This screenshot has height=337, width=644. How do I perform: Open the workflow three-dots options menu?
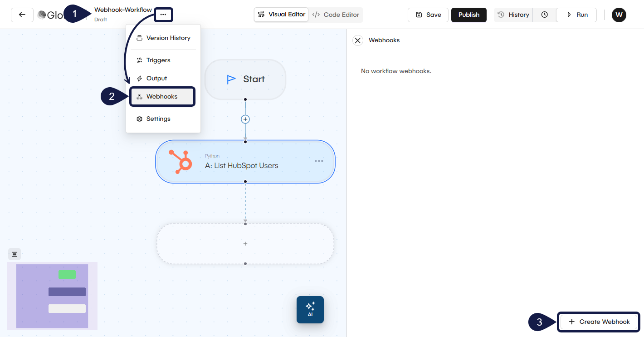click(x=163, y=15)
